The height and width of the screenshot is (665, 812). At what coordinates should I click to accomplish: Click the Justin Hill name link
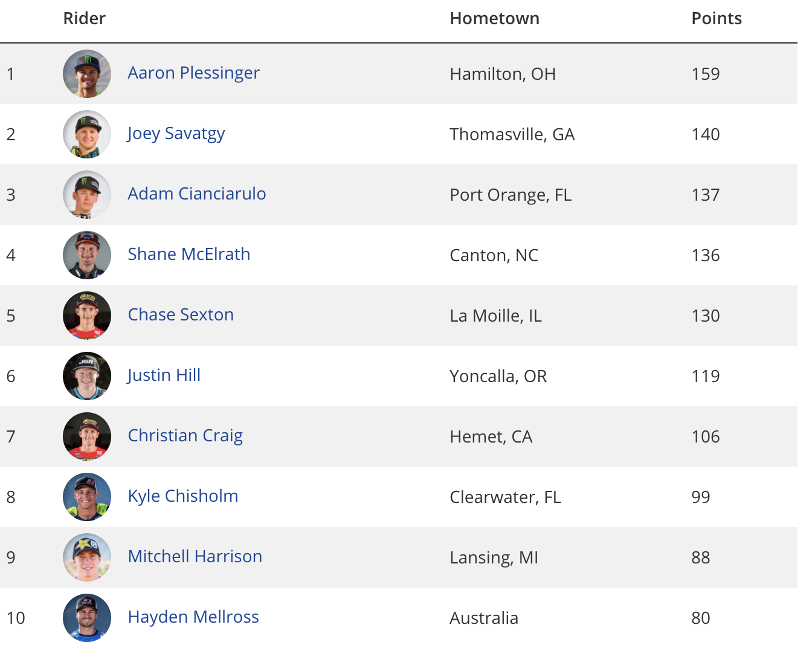tap(164, 375)
